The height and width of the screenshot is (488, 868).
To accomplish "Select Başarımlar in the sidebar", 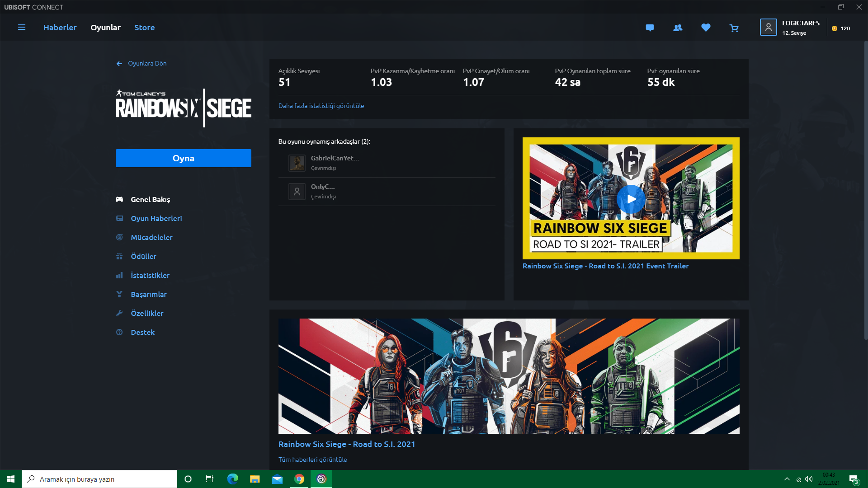I will click(x=148, y=294).
